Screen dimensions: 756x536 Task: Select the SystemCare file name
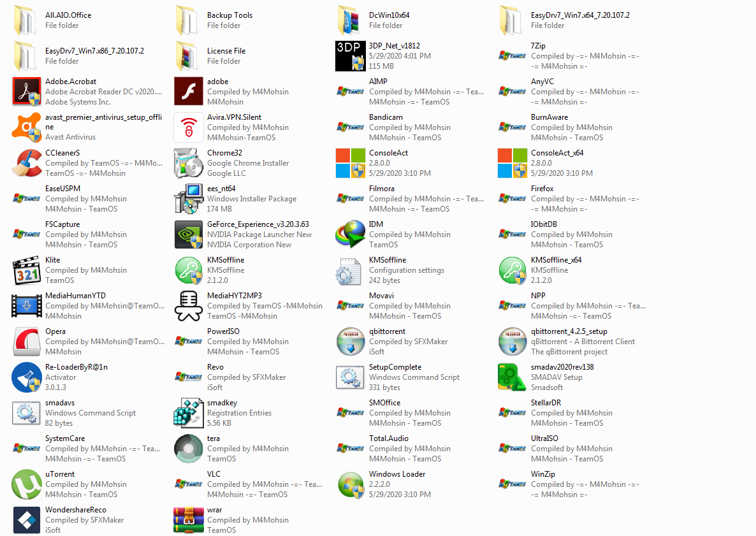65,438
